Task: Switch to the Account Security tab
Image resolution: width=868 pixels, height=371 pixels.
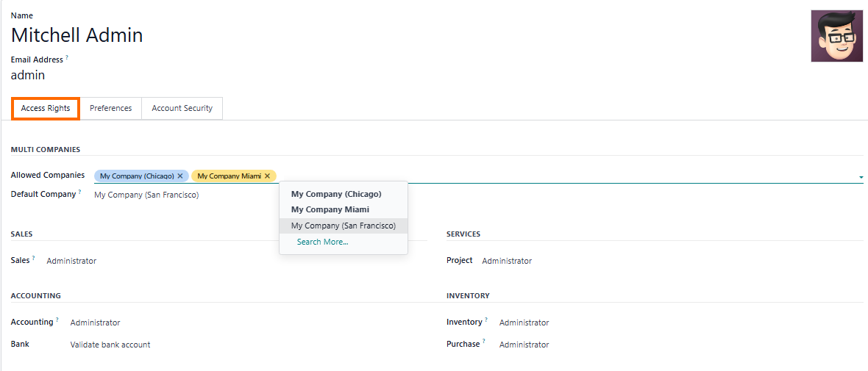Action: [x=182, y=109]
